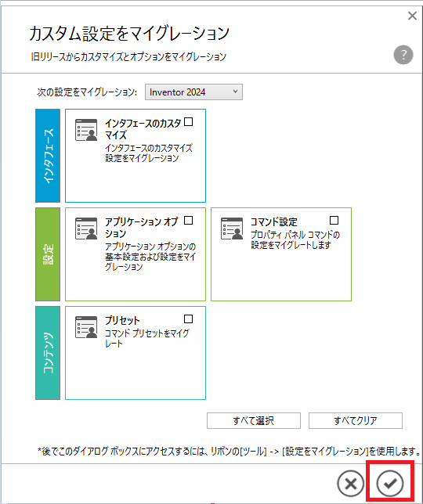This screenshot has width=423, height=504.
Task: Click the help question mark icon
Action: tap(403, 55)
